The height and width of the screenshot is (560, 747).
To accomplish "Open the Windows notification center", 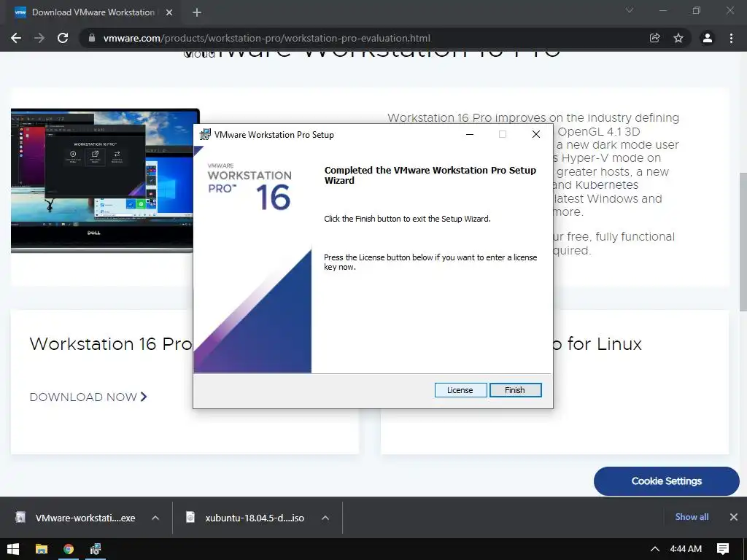I will 723,549.
